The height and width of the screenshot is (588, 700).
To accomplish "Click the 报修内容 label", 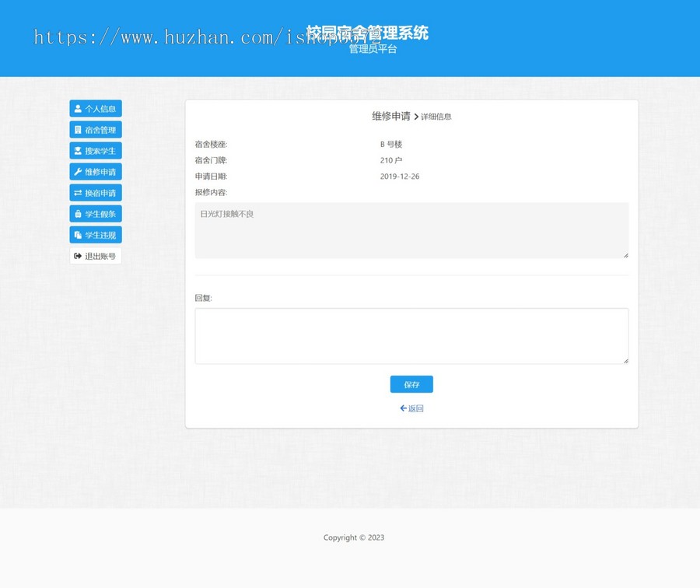I will coord(211,192).
